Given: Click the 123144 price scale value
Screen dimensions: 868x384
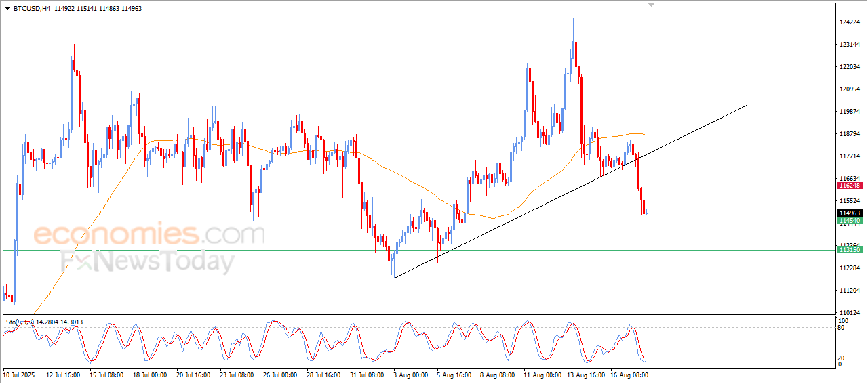Looking at the screenshot, I should (850, 45).
